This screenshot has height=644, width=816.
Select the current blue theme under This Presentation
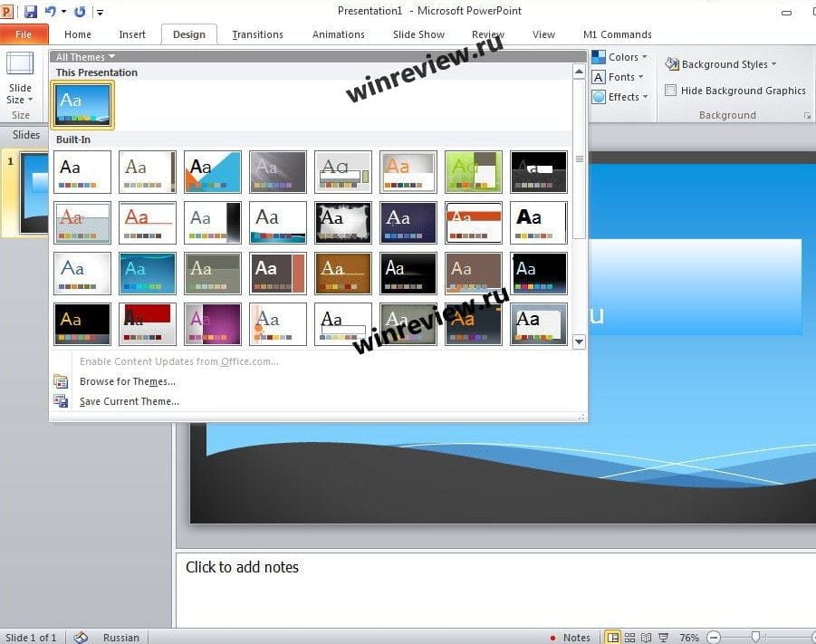(x=82, y=104)
